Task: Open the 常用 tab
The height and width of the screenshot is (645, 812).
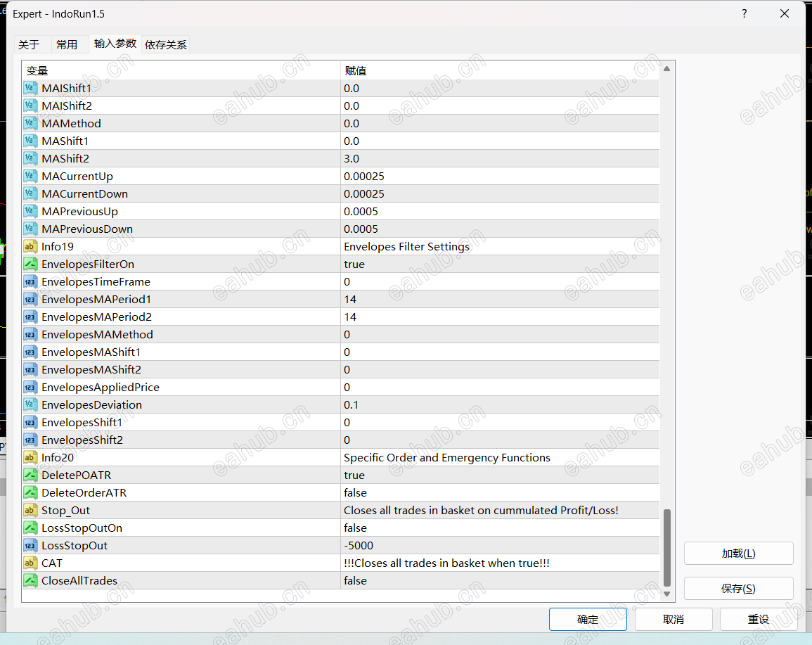Action: point(67,45)
